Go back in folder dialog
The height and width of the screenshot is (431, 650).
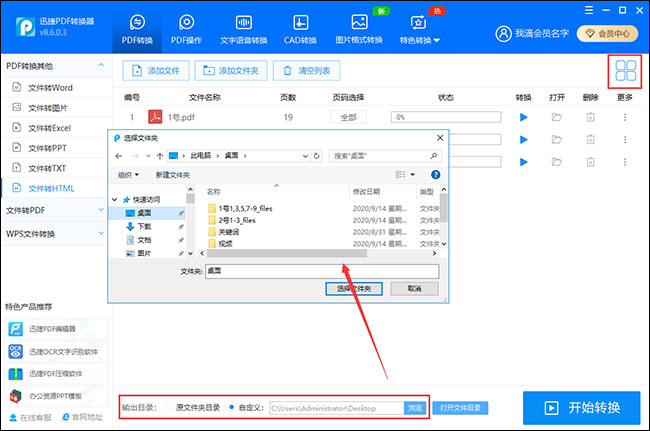pos(119,156)
